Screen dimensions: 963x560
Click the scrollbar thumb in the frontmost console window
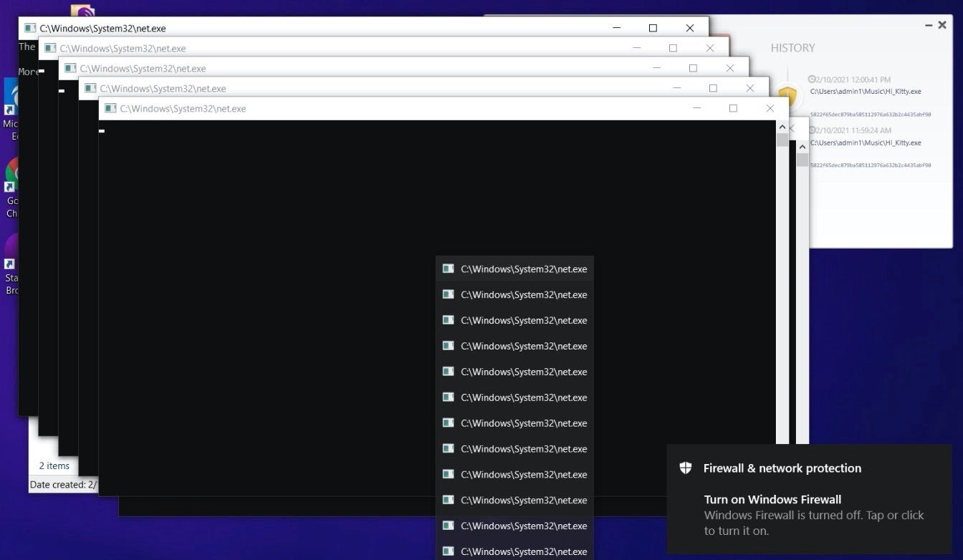click(x=782, y=140)
